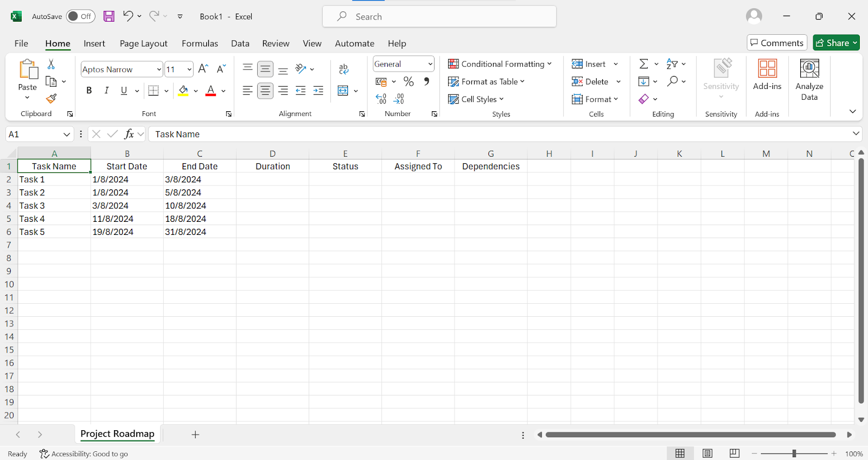868x460 pixels.
Task: Click the Comments button
Action: 777,43
